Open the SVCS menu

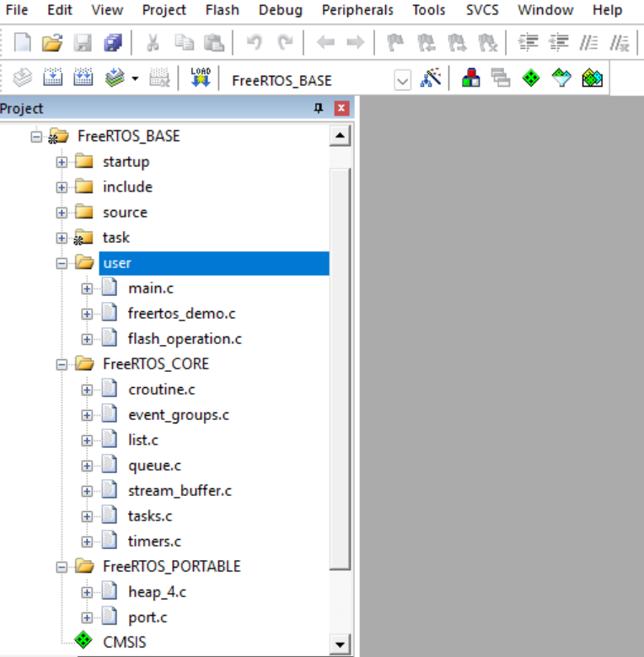point(482,10)
